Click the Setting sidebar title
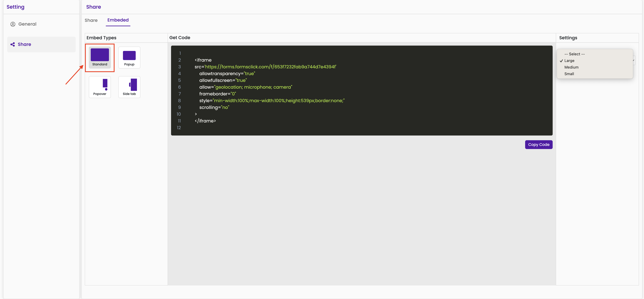This screenshot has width=644, height=299. 16,7
